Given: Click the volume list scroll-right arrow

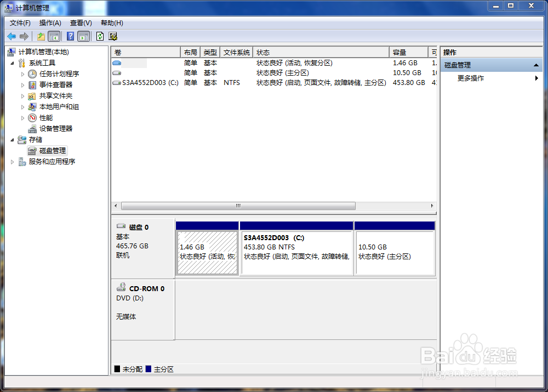Looking at the screenshot, I should click(x=432, y=206).
